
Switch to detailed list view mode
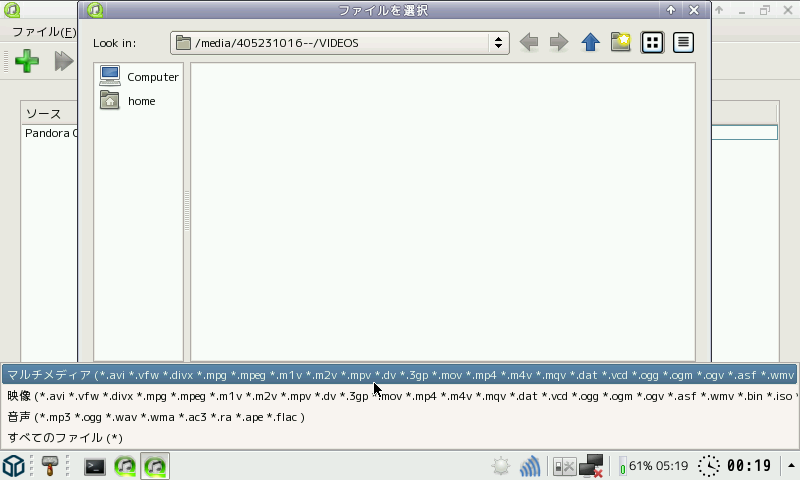pyautogui.click(x=683, y=42)
